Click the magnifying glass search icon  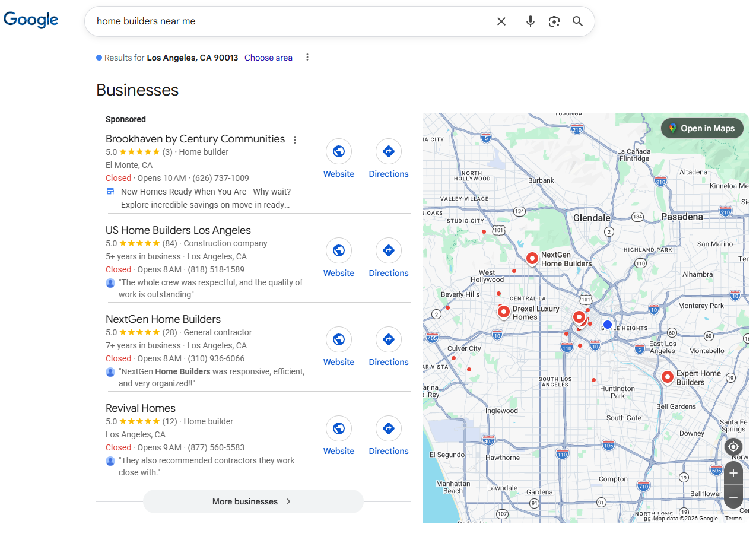click(x=577, y=21)
